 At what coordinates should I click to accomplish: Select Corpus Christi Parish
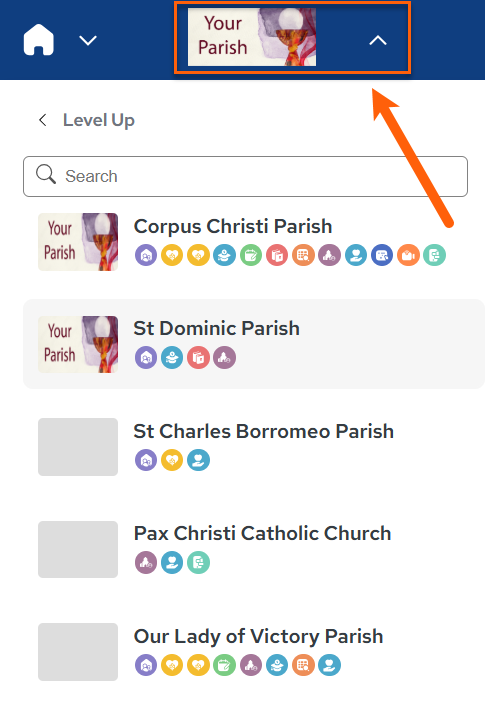(x=233, y=226)
